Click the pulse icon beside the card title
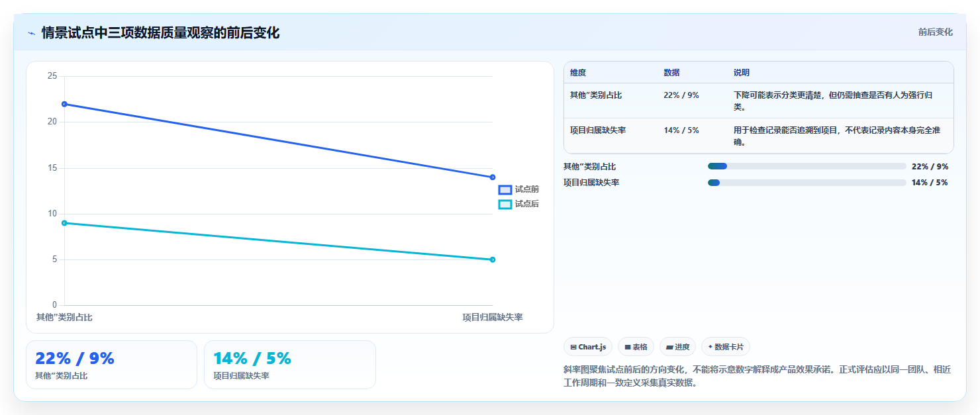The image size is (980, 415). pos(31,33)
